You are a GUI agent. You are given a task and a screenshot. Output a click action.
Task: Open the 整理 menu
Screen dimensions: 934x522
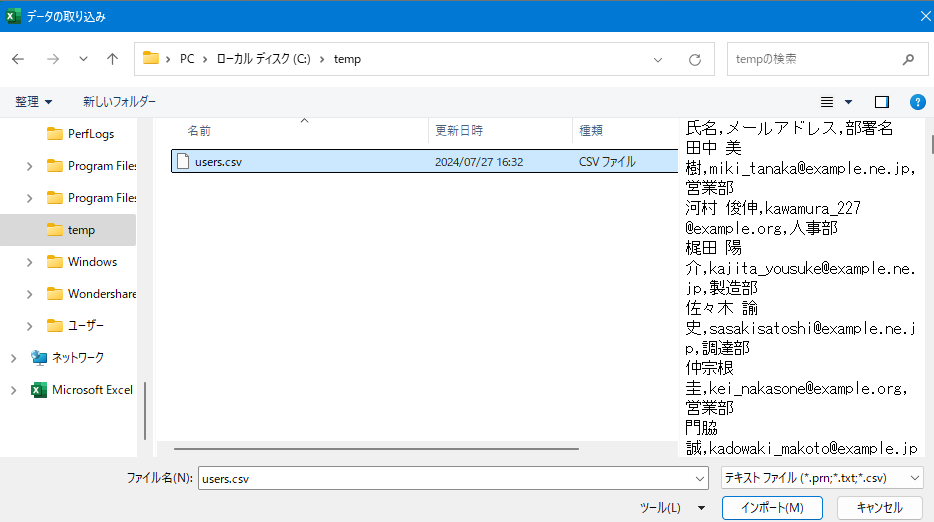point(33,102)
